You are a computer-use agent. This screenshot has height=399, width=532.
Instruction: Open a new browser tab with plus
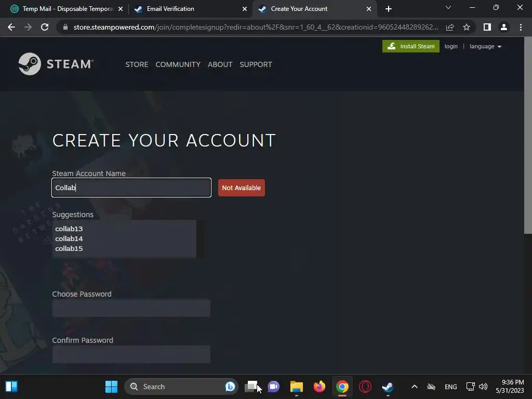(389, 9)
